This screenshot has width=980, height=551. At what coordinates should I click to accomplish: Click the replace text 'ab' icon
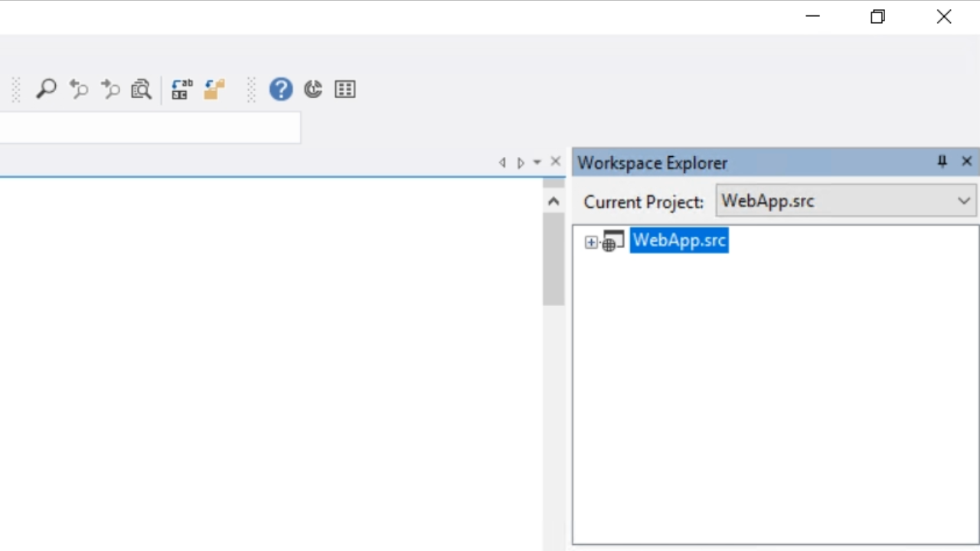(181, 90)
